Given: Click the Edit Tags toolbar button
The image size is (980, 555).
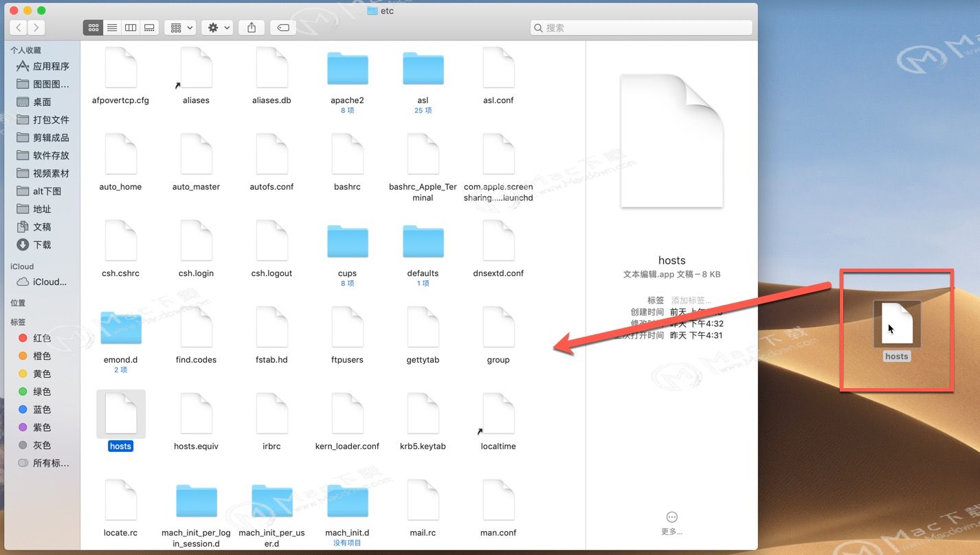Looking at the screenshot, I should pos(282,27).
